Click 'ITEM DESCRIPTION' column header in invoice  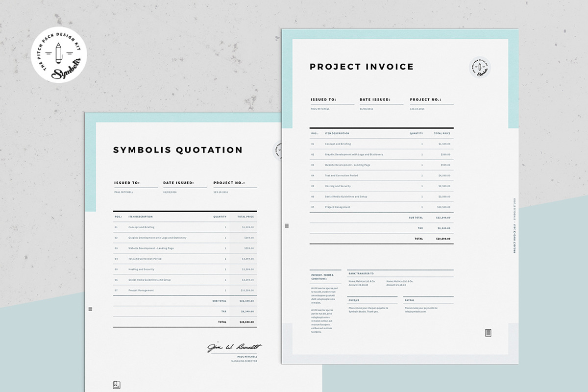[337, 133]
